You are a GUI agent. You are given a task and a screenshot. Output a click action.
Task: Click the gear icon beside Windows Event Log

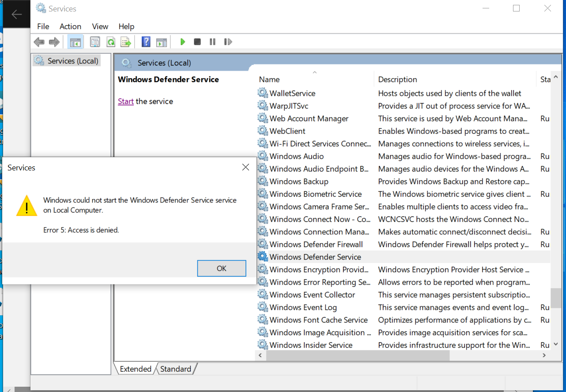pyautogui.click(x=263, y=307)
